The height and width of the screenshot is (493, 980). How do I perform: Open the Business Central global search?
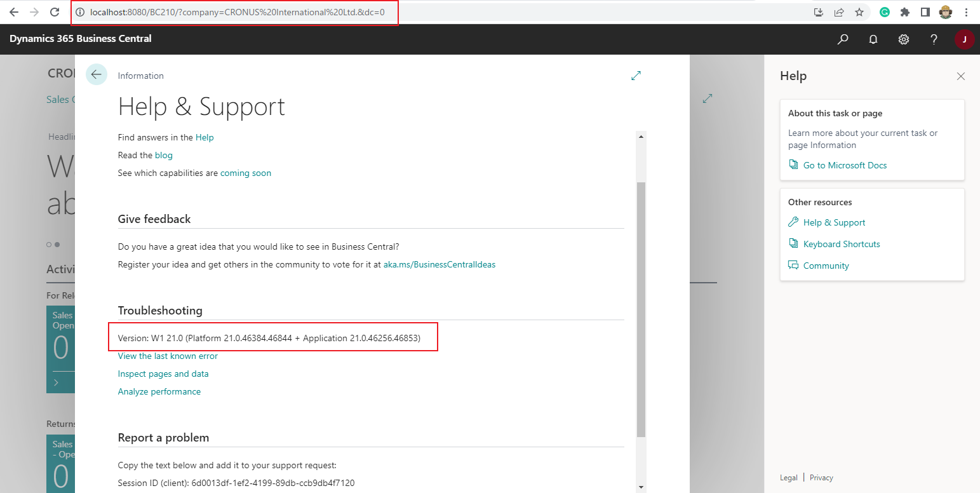point(842,39)
